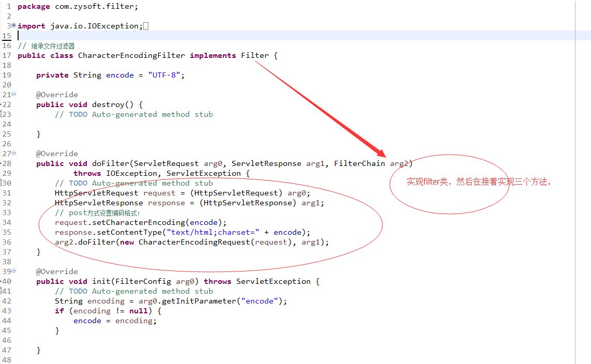Image resolution: width=591 pixels, height=364 pixels.
Task: Expand the folded import block at line 3
Action: 13,25
